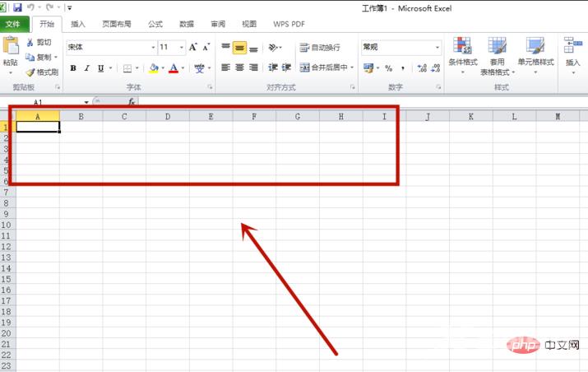
Task: Toggle middle vertical alignment button
Action: tap(239, 48)
